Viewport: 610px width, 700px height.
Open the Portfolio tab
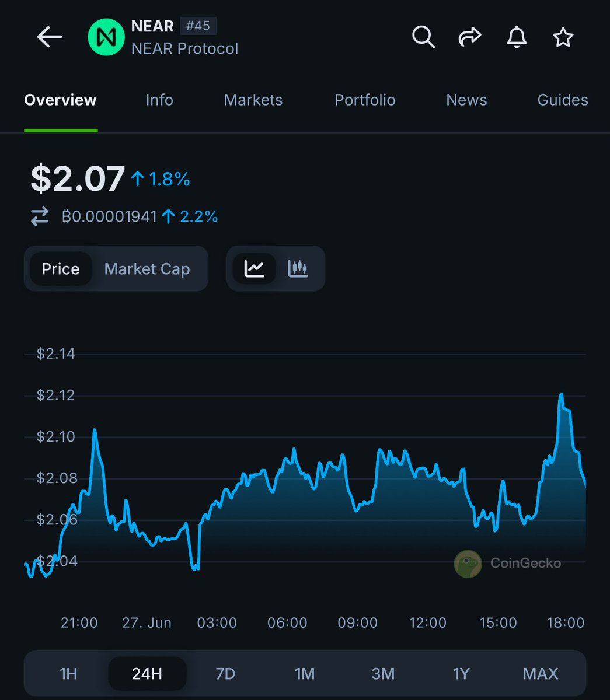click(x=365, y=100)
